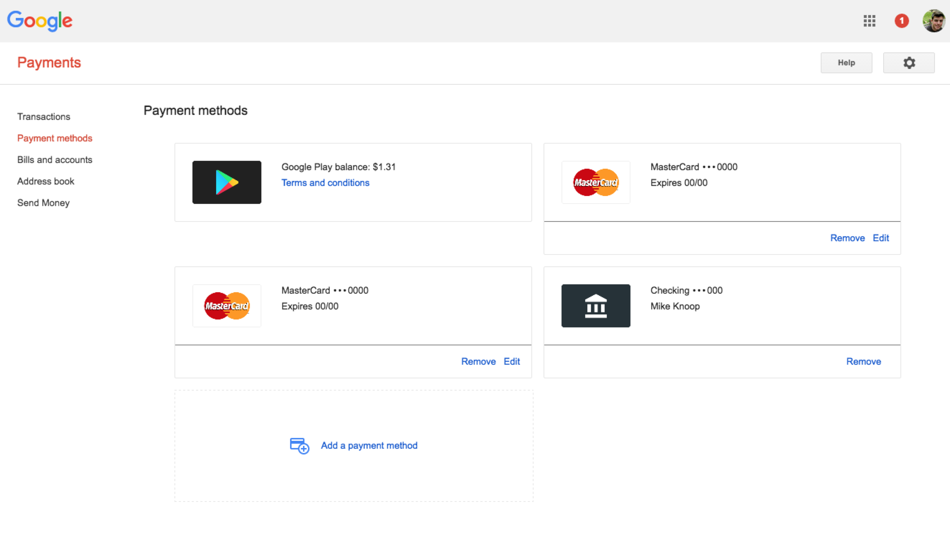Image resolution: width=950 pixels, height=560 pixels.
Task: Remove the upper-right MasterCard
Action: coord(847,238)
